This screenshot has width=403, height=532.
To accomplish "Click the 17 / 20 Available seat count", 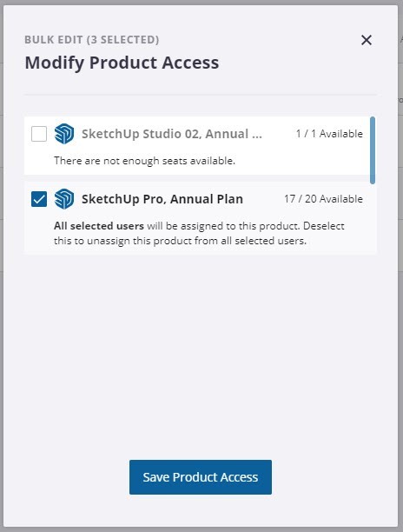I will pyautogui.click(x=323, y=199).
